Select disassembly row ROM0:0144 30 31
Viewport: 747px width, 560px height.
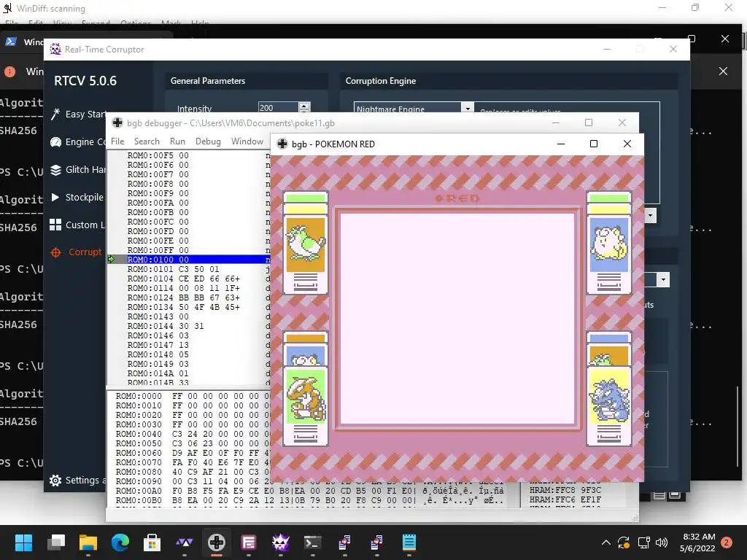click(189, 326)
